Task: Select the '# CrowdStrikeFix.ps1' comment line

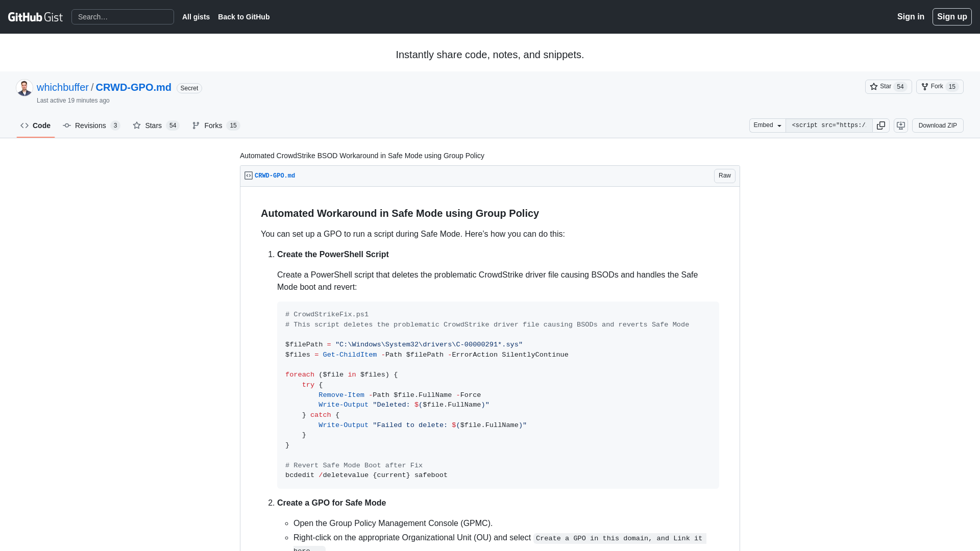Action: click(x=327, y=315)
